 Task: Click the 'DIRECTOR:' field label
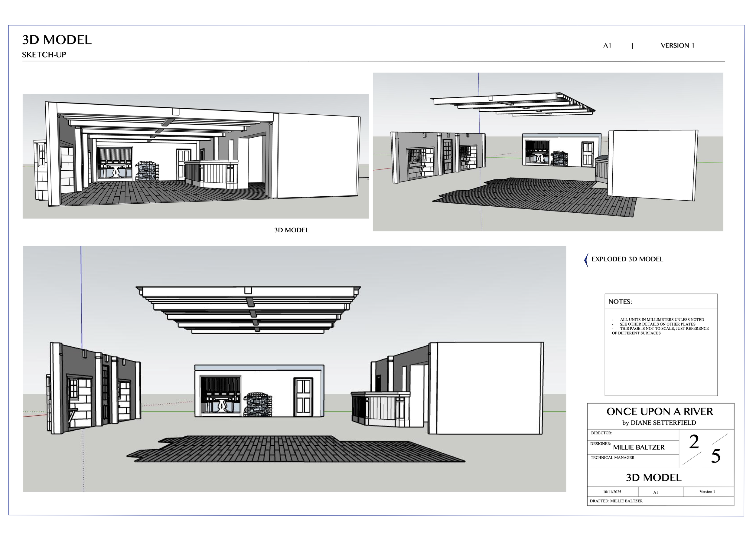(x=601, y=433)
